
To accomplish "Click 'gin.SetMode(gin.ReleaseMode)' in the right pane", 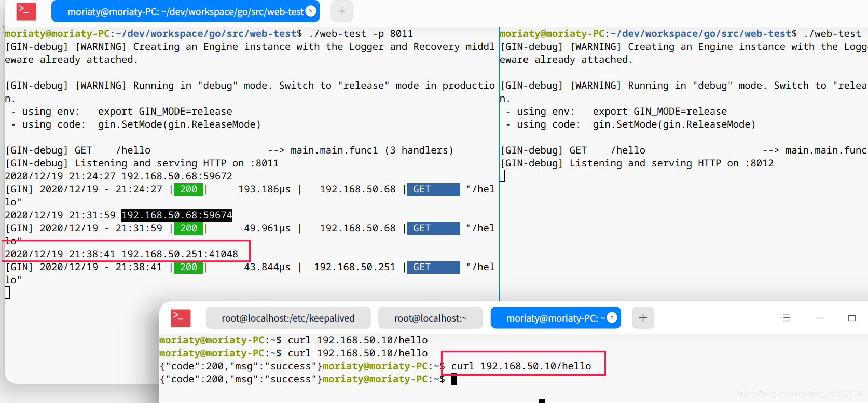I will pos(674,124).
